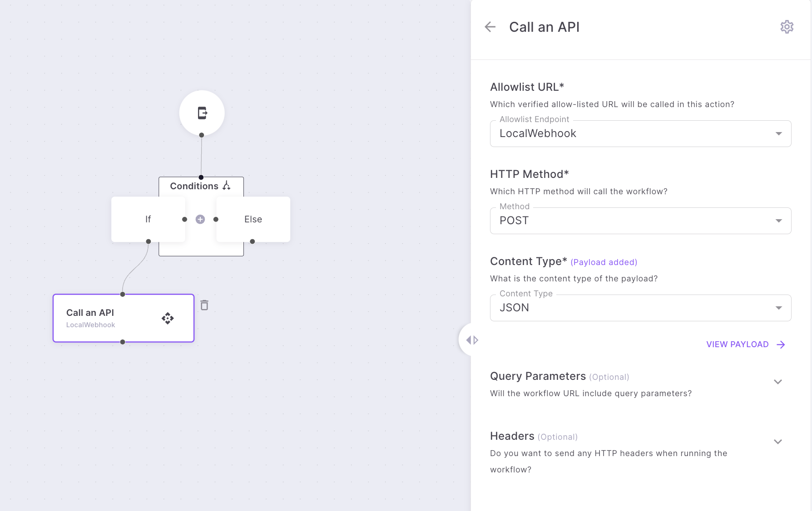
Task: Open the settings gear icon
Action: click(x=787, y=27)
